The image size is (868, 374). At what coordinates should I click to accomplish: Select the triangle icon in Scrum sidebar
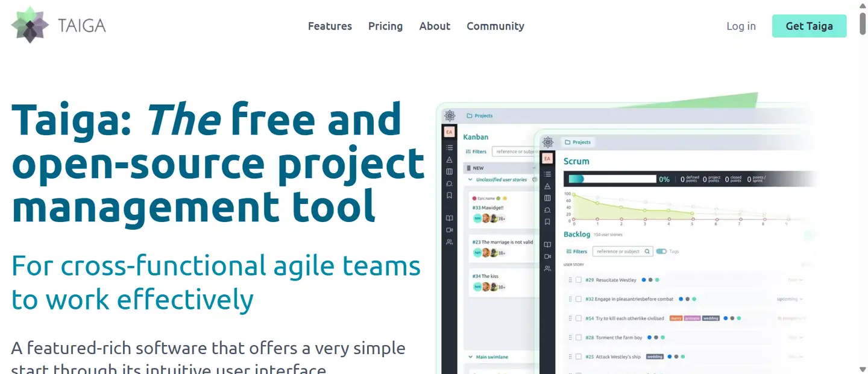click(547, 186)
